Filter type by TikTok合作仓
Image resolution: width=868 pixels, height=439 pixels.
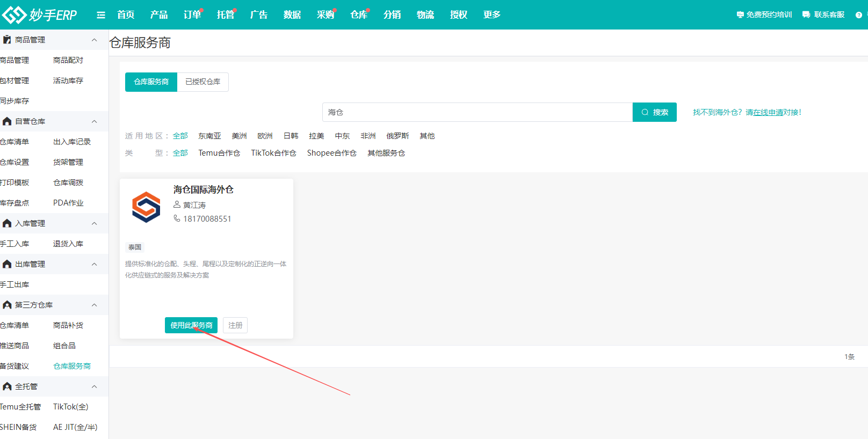273,153
